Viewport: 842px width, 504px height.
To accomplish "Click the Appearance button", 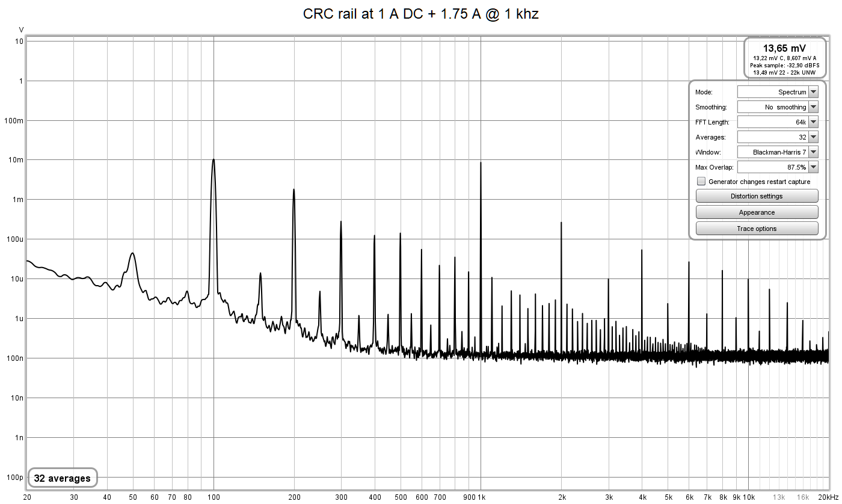I will point(757,212).
